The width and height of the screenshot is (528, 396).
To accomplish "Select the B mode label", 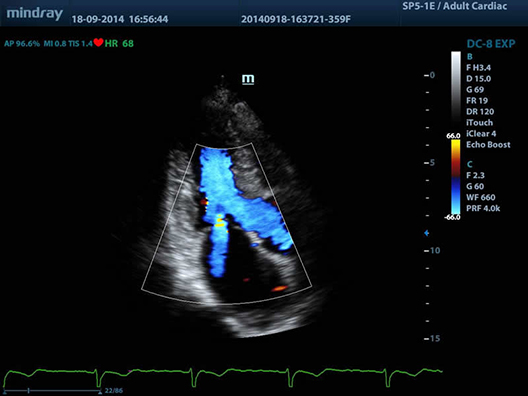I will pyautogui.click(x=470, y=57).
